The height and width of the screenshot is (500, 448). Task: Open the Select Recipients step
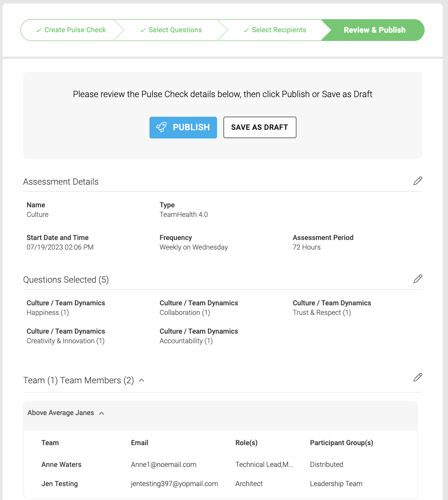(x=275, y=30)
